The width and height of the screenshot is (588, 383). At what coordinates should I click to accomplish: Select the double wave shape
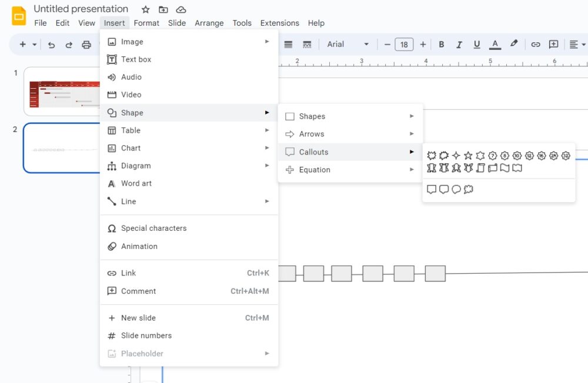click(x=517, y=168)
